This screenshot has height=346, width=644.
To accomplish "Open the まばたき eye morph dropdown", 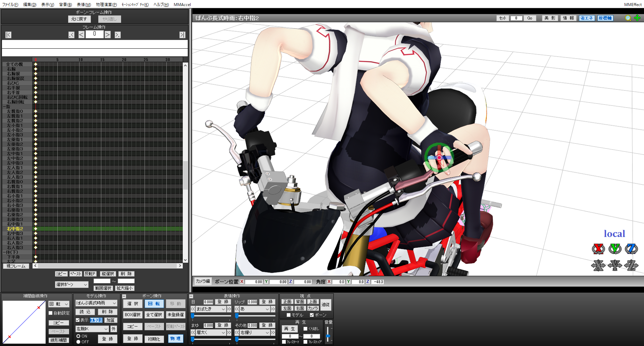I will point(210,309).
